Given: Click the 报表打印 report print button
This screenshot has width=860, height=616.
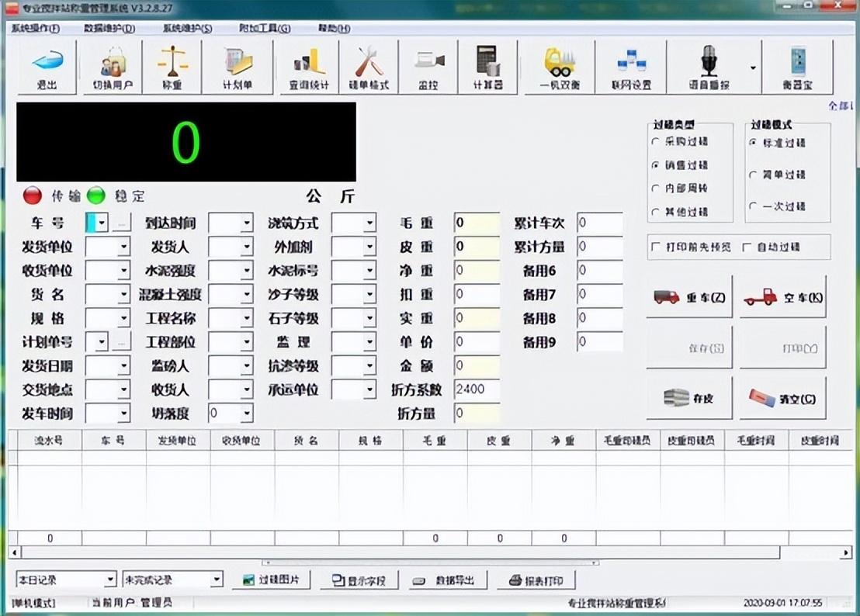Looking at the screenshot, I should pos(536,580).
